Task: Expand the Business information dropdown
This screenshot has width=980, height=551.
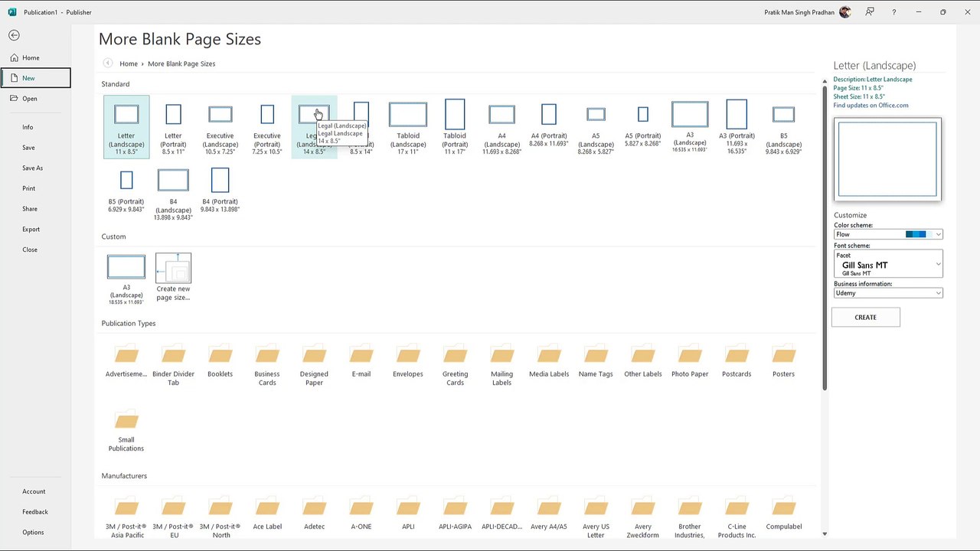Action: click(938, 293)
